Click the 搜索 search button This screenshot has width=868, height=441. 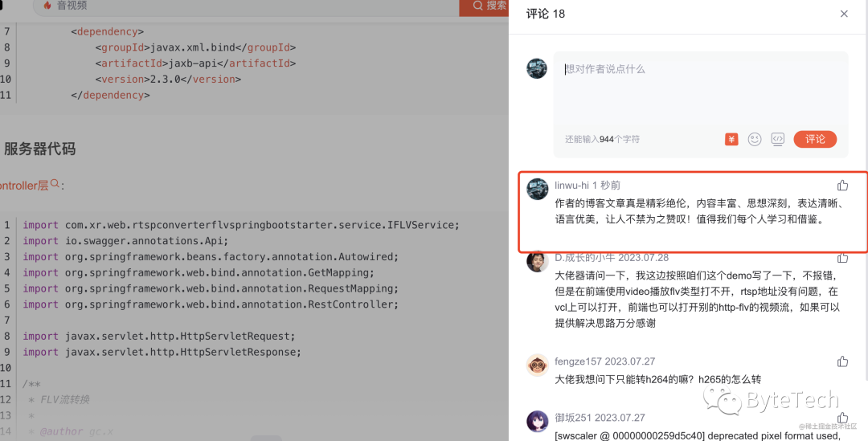(485, 6)
